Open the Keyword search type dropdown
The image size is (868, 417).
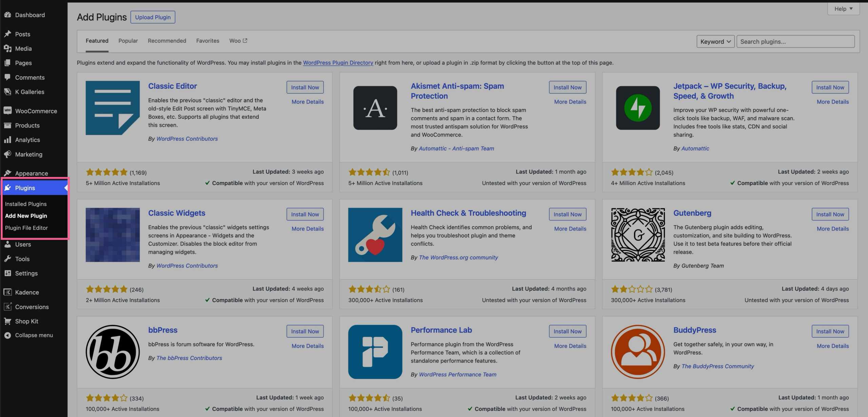715,41
